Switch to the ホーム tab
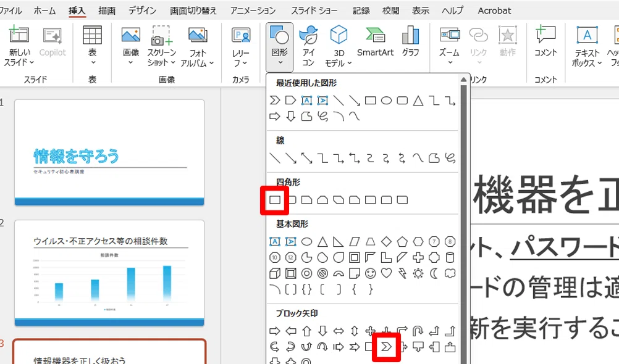This screenshot has width=619, height=364. pyautogui.click(x=44, y=10)
